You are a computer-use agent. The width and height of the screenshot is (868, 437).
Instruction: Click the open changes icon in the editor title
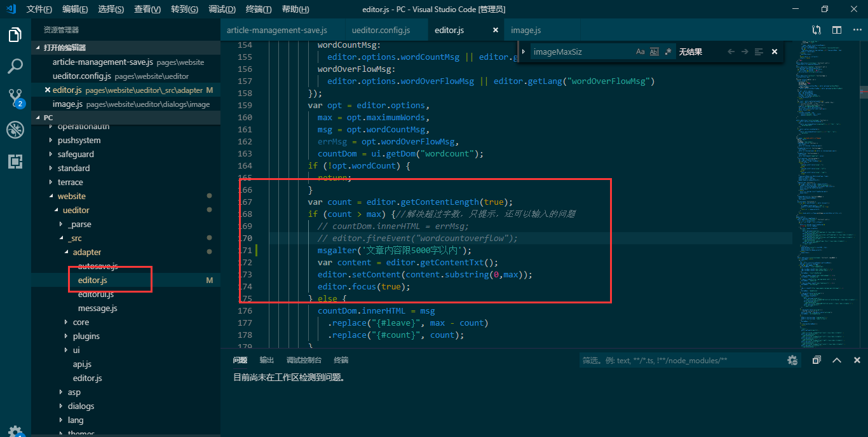click(x=817, y=30)
